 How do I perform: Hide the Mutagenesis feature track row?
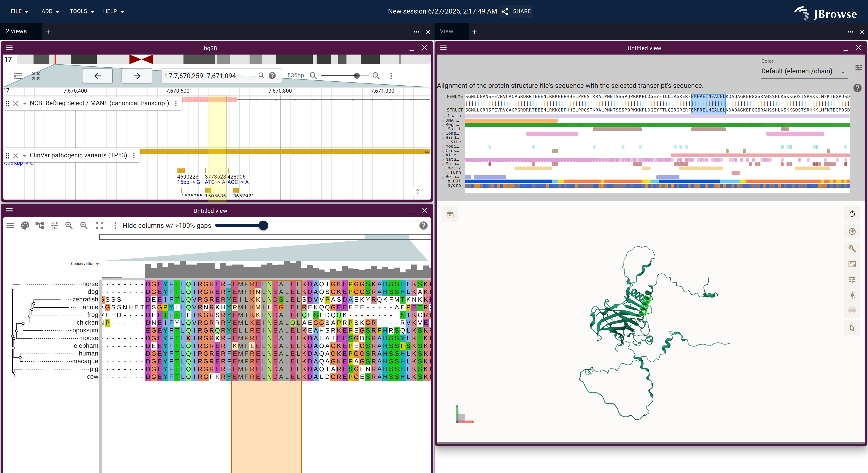442,164
